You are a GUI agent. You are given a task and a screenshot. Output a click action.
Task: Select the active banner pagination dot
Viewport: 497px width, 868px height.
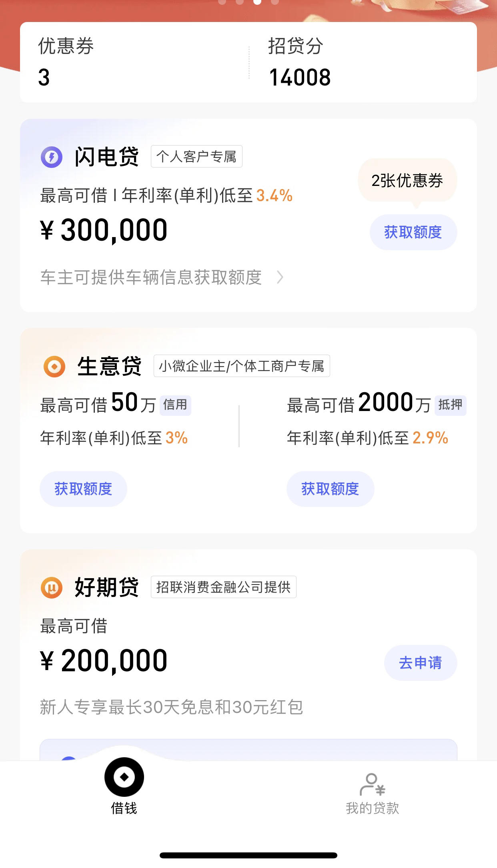(x=257, y=2)
